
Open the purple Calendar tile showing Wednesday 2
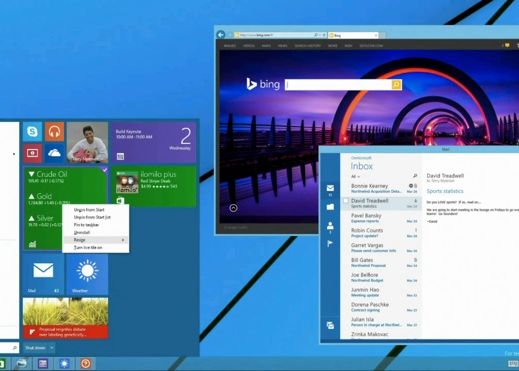pos(154,142)
